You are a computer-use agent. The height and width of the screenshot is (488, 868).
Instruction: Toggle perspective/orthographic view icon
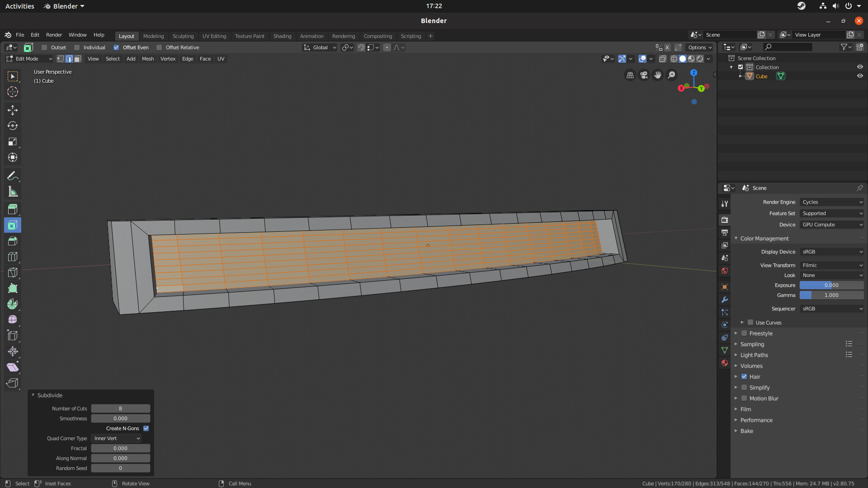pos(630,75)
